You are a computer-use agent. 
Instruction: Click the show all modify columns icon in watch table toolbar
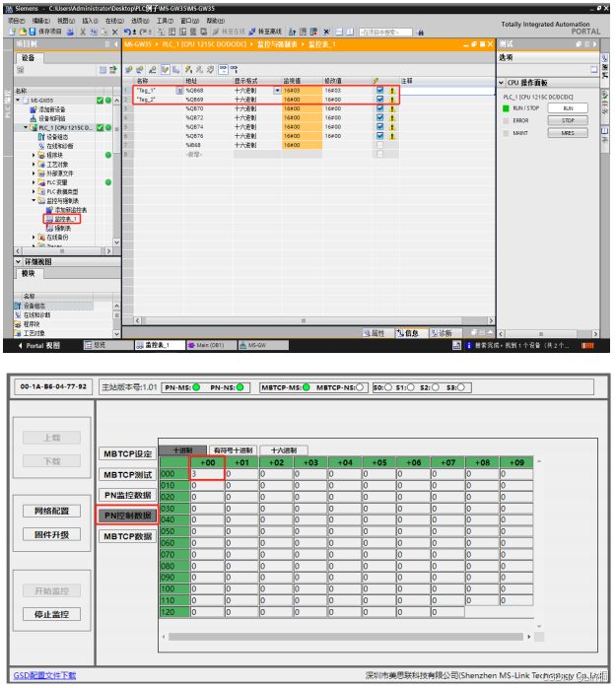coord(165,69)
